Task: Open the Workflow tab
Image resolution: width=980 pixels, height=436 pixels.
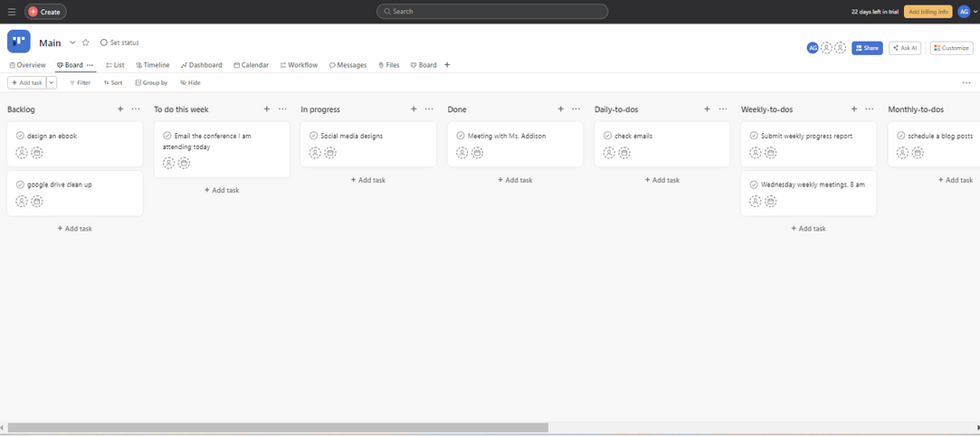Action: point(299,65)
